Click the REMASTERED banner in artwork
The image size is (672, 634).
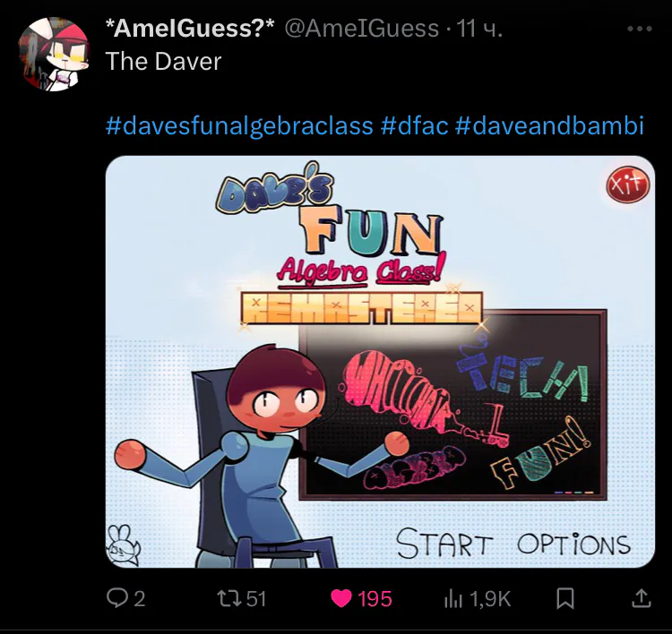click(x=361, y=307)
